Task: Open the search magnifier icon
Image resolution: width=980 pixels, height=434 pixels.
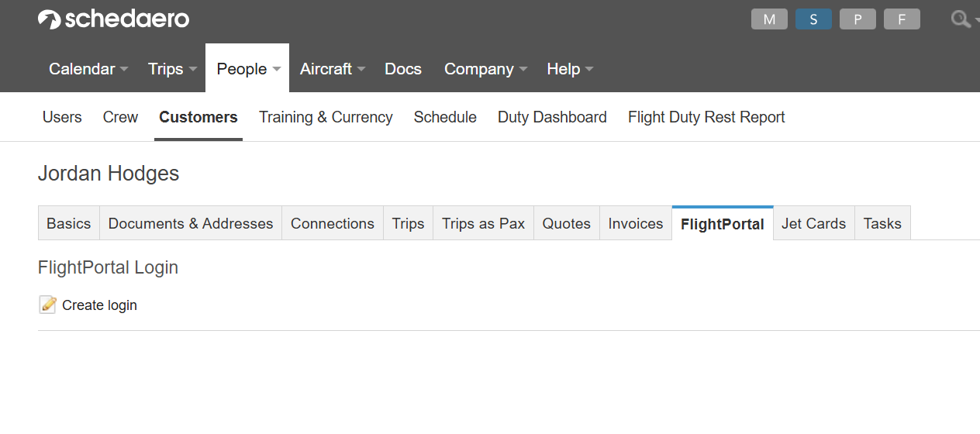Action: pyautogui.click(x=961, y=19)
